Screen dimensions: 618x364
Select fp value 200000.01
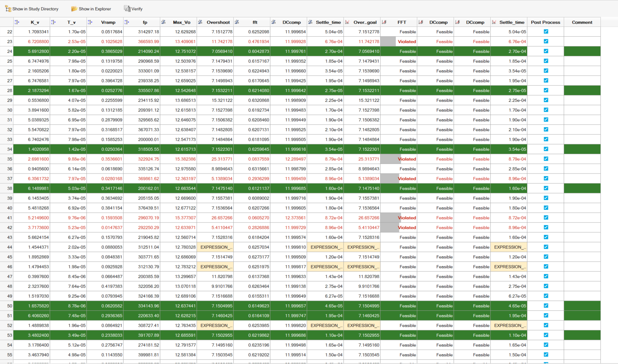pyautogui.click(x=148, y=140)
